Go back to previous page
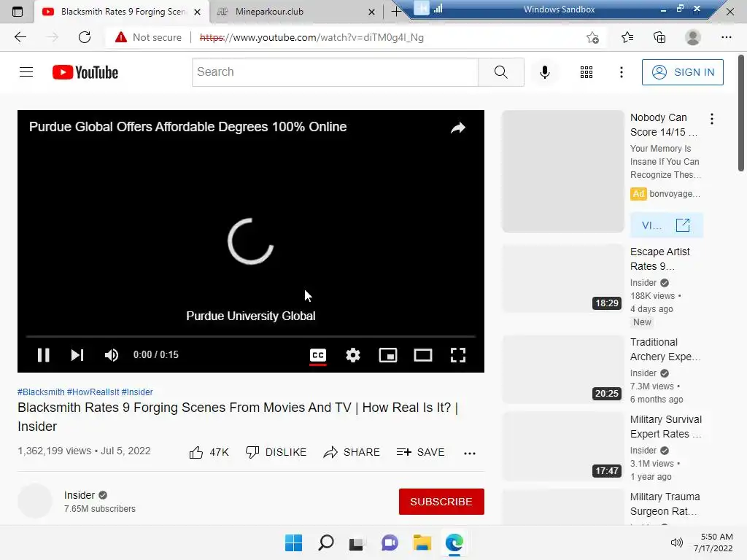The image size is (747, 560). click(x=20, y=37)
